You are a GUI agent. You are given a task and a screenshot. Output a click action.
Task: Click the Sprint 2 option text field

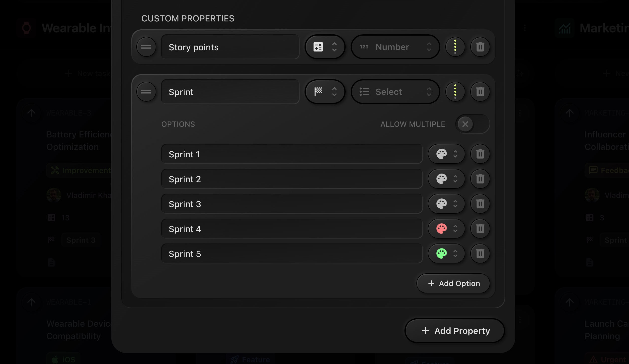(x=292, y=179)
